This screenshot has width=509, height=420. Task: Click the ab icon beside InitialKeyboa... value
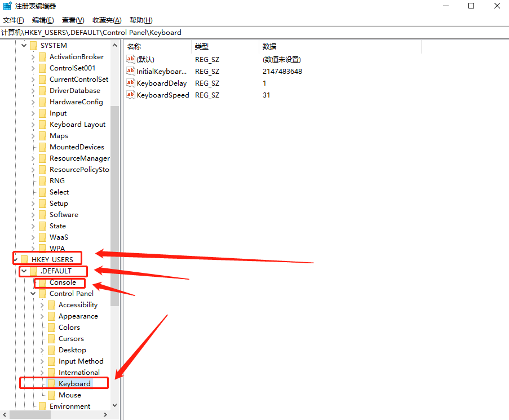pyautogui.click(x=130, y=71)
